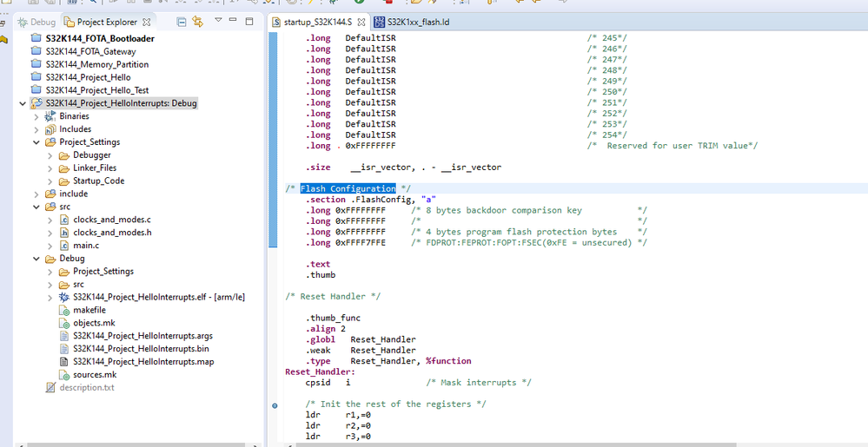Select S32K144_Project_HelloInterrupts.map file

coord(143,362)
